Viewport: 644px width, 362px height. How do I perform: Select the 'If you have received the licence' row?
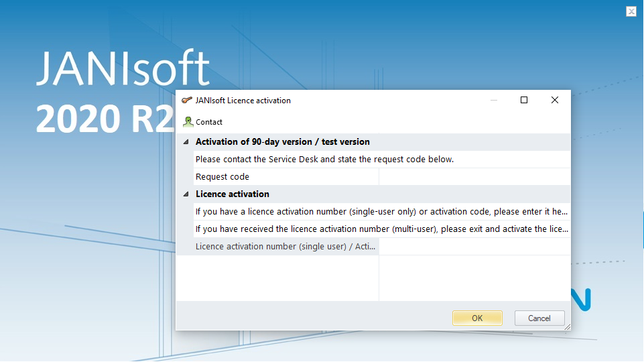click(x=382, y=229)
